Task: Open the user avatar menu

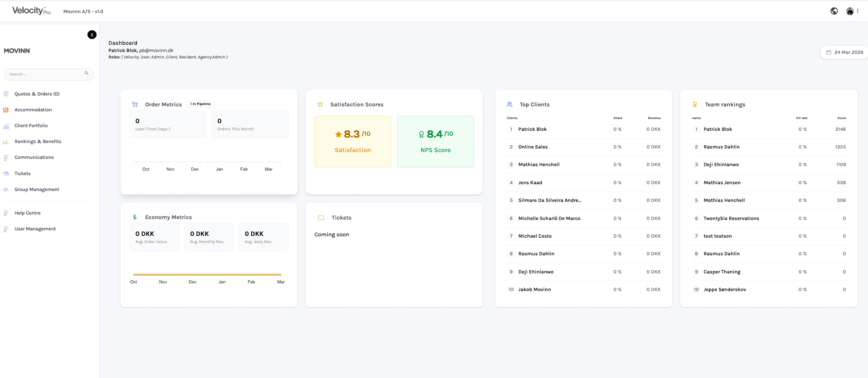Action: pos(850,11)
